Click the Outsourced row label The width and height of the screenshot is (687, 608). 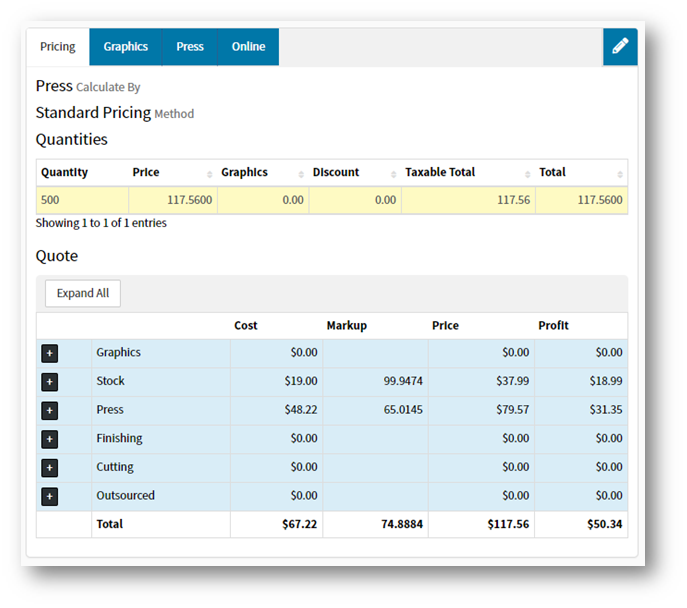[125, 495]
